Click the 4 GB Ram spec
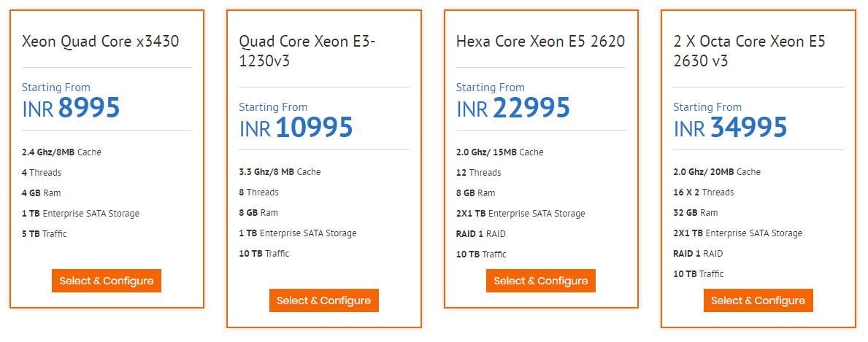The height and width of the screenshot is (342, 868). [x=42, y=193]
